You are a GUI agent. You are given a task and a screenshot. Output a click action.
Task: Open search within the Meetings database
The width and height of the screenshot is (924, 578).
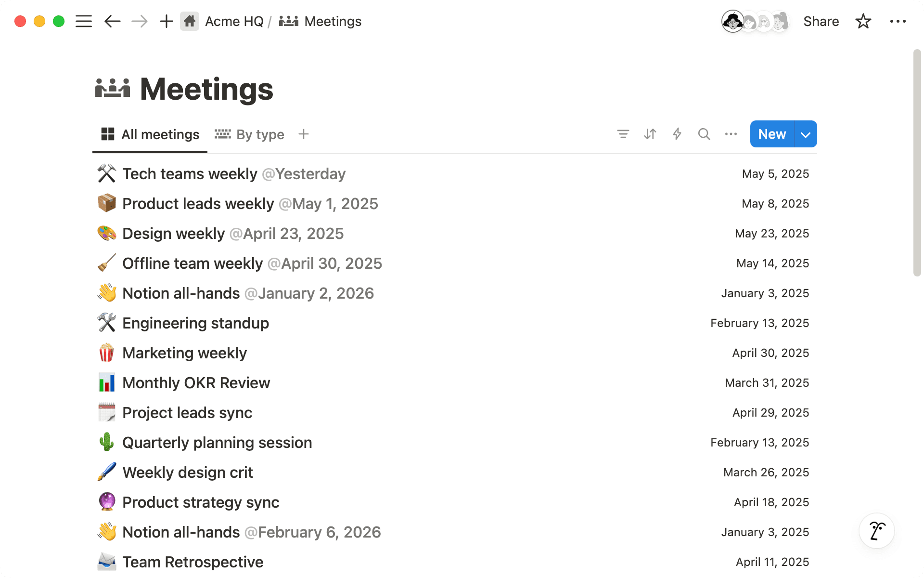[x=704, y=134]
